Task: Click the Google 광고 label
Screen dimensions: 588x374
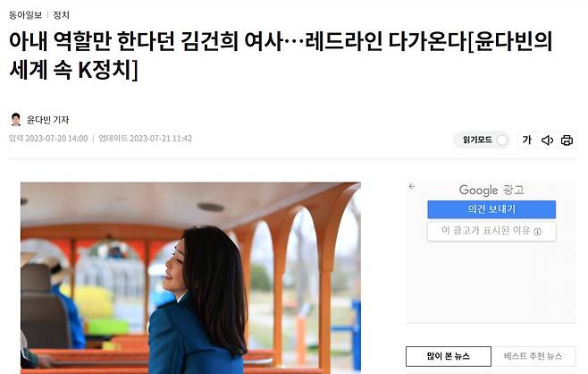Action: coord(491,190)
